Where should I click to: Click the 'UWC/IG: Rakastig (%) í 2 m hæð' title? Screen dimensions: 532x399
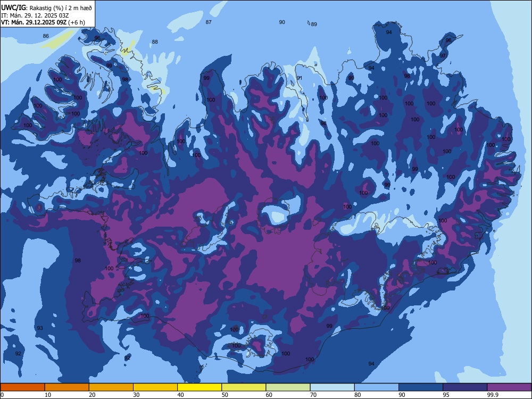(46, 8)
